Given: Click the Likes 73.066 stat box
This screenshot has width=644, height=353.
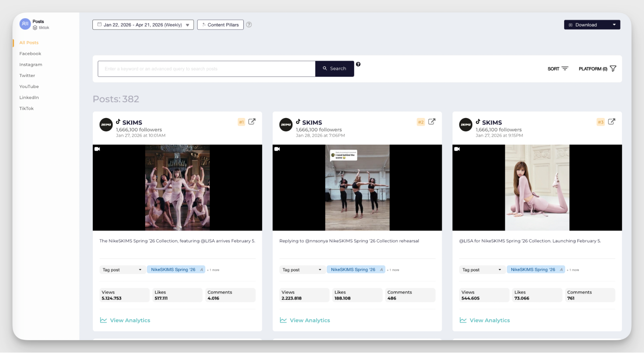Looking at the screenshot, I should click(x=537, y=295).
